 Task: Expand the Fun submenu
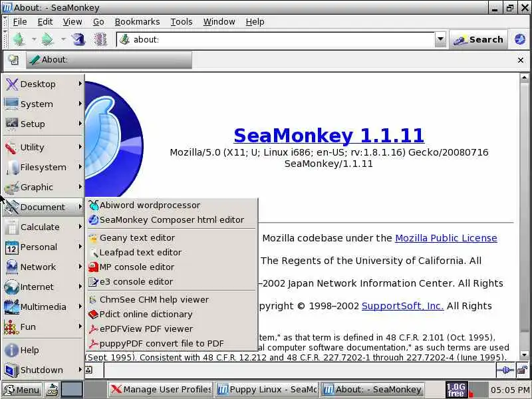[x=43, y=327]
